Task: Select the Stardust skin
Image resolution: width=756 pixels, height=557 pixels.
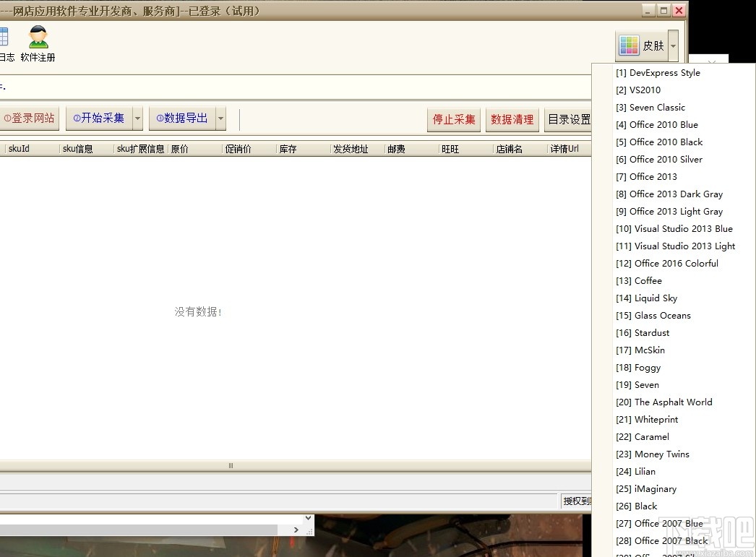Action: 643,333
